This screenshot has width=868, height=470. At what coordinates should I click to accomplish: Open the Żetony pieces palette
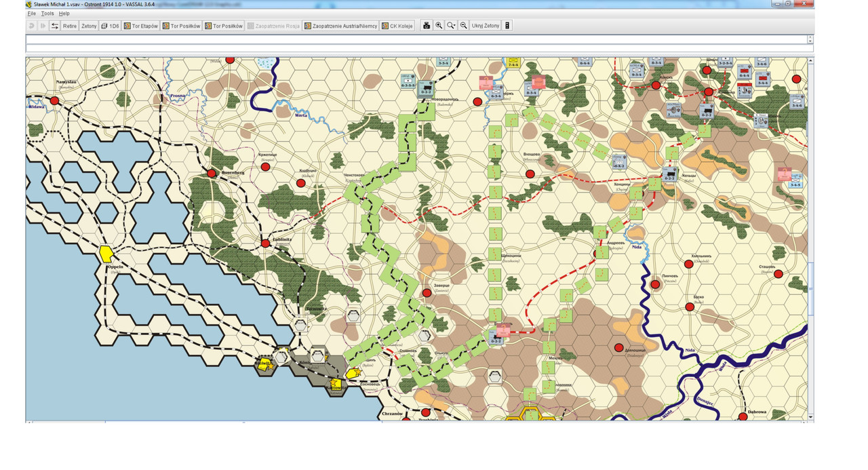tap(89, 26)
